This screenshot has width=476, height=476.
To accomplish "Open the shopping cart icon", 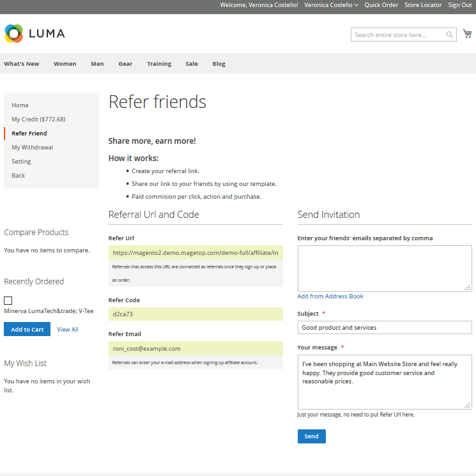I will pos(468,34).
